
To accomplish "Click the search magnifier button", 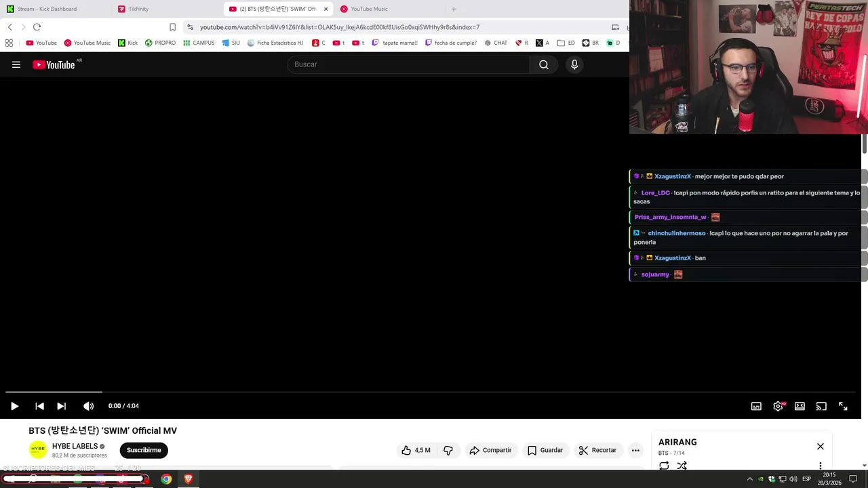I will 544,64.
